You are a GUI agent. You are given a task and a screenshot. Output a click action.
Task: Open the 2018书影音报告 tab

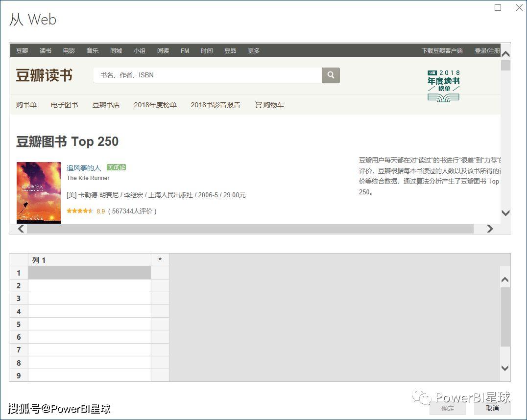coord(216,105)
